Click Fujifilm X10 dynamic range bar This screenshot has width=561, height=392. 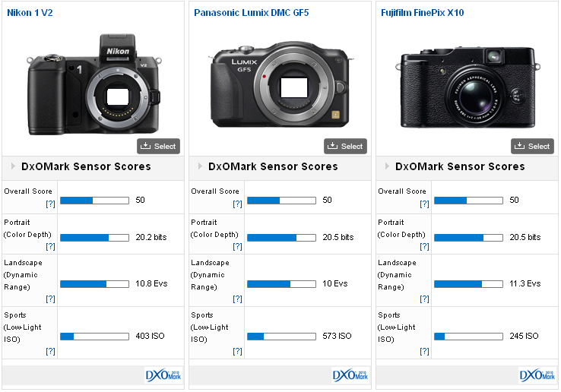click(x=469, y=284)
